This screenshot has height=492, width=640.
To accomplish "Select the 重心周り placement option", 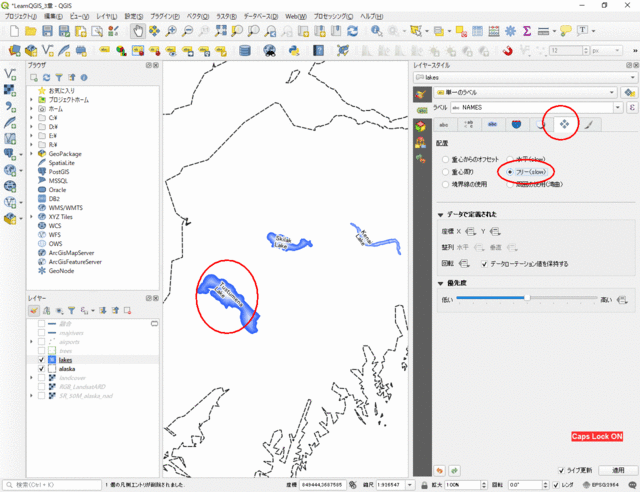I will click(446, 172).
